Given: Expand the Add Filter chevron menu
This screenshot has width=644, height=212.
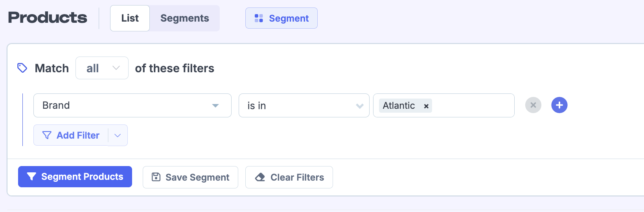Looking at the screenshot, I should click(118, 135).
